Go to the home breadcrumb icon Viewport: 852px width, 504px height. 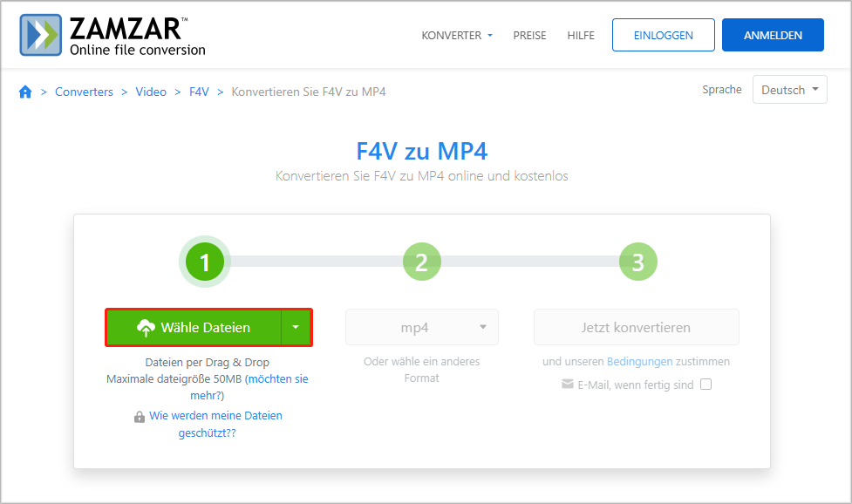click(x=25, y=92)
